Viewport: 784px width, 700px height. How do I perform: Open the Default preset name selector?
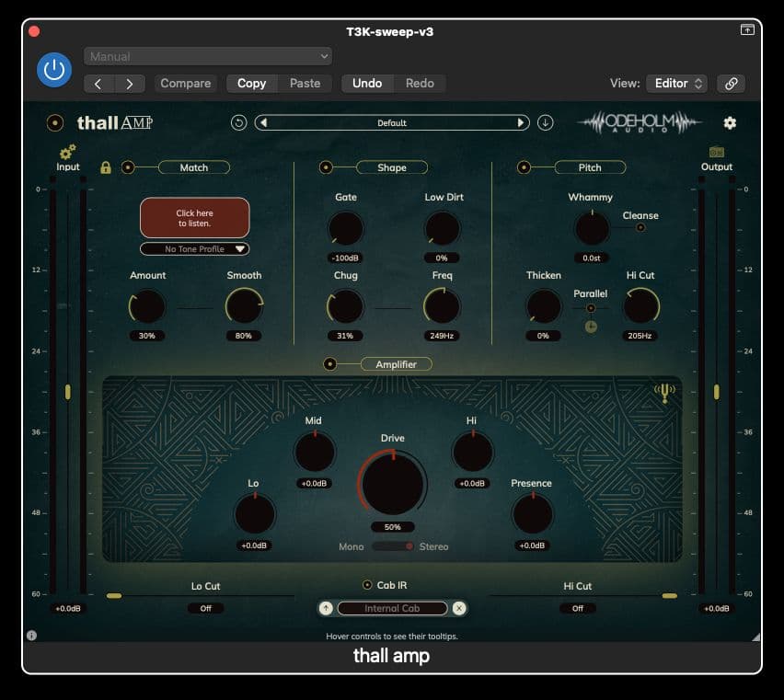click(392, 123)
